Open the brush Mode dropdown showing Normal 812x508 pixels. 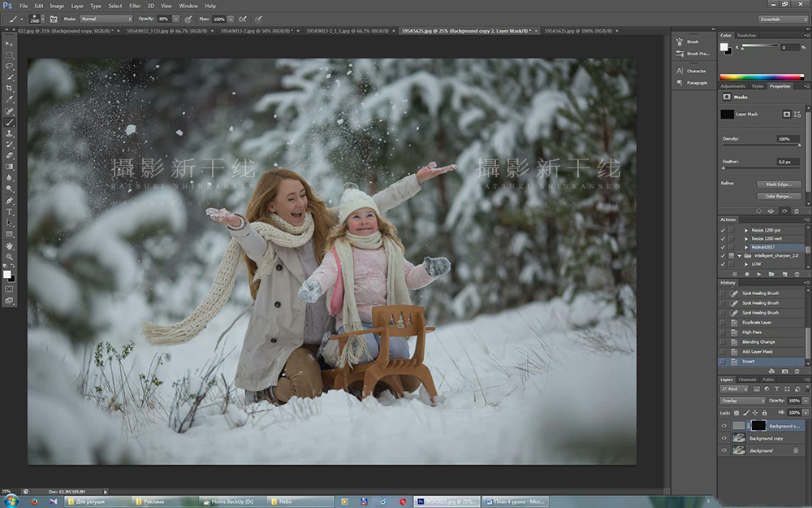coord(106,20)
